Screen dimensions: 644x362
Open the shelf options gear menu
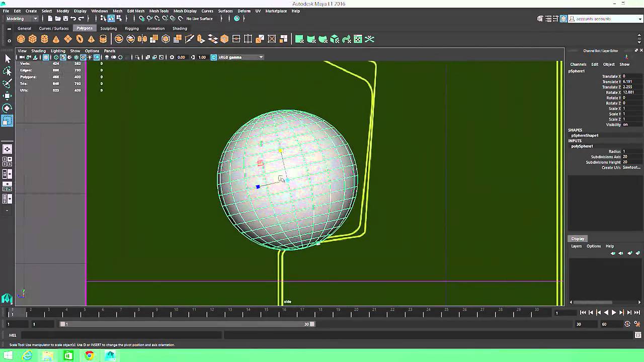tap(9, 40)
